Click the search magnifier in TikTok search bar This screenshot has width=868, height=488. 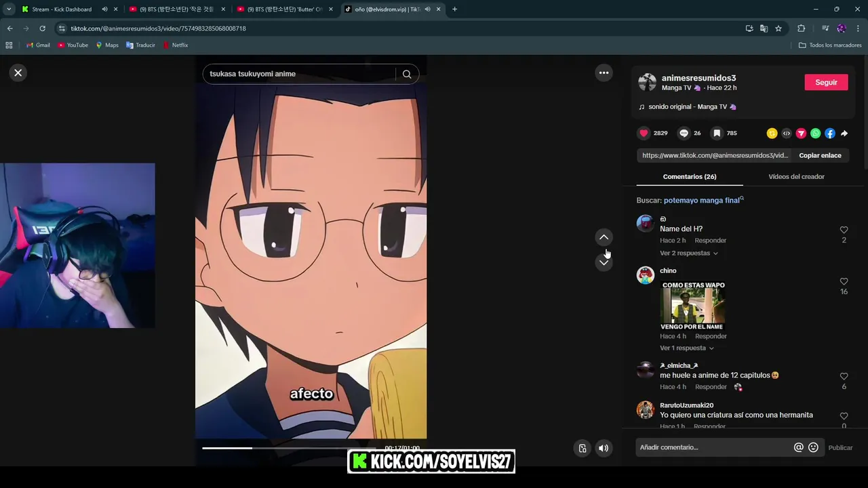click(x=407, y=74)
